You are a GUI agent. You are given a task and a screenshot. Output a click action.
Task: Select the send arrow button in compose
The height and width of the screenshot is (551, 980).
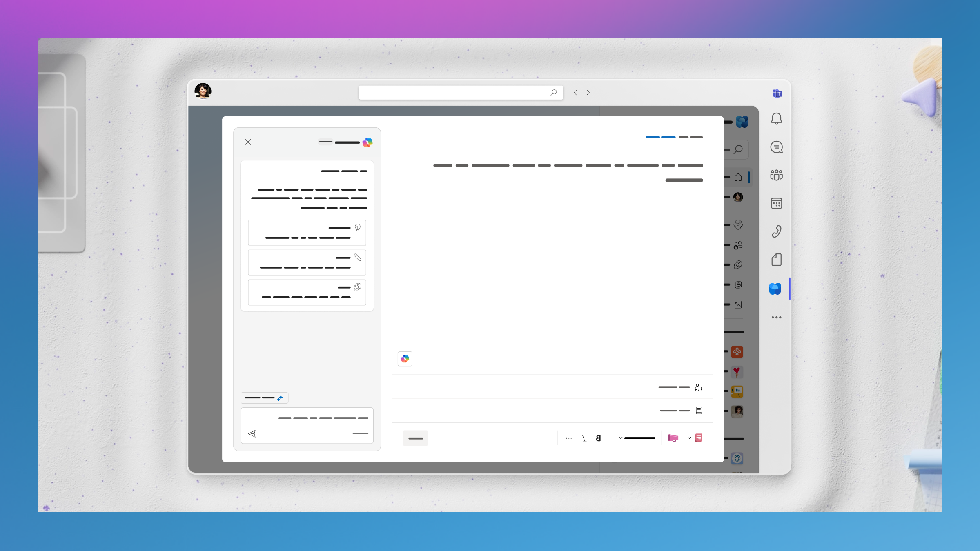(x=252, y=434)
